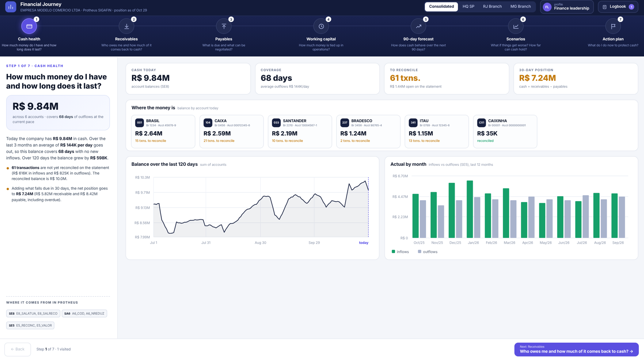Open the Cash Today summary card
644x358 pixels.
pyautogui.click(x=188, y=79)
